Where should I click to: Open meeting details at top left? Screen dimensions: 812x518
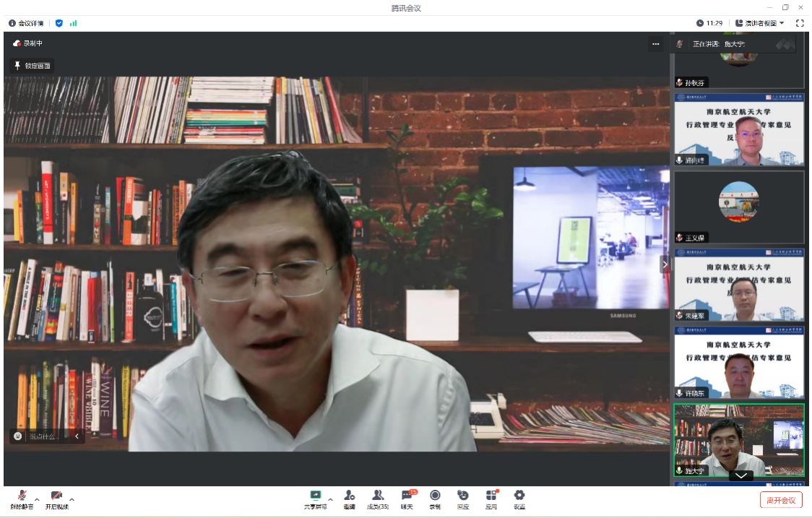pos(26,23)
